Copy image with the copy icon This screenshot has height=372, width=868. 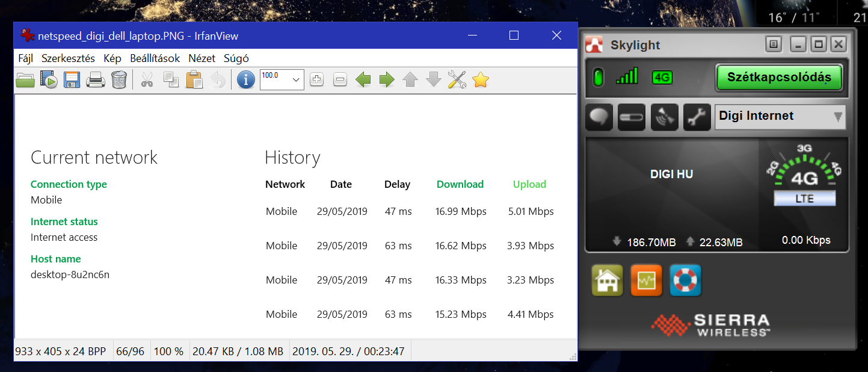point(171,79)
